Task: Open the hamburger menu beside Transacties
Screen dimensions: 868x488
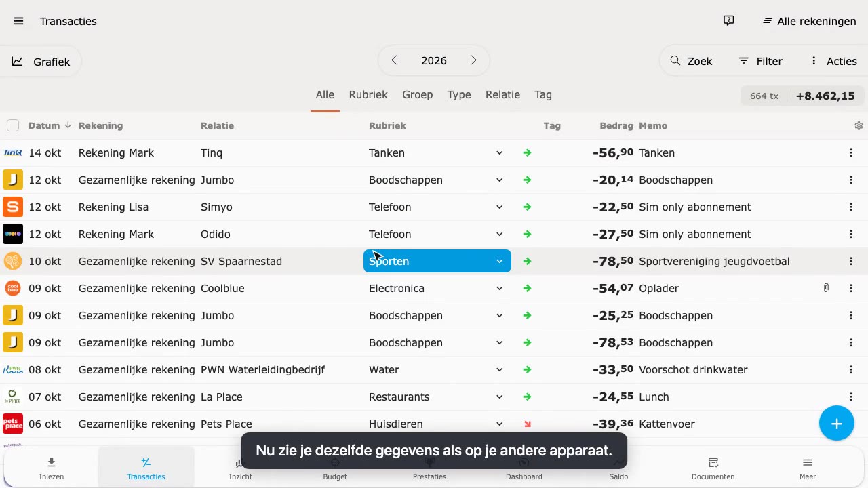Action: pyautogui.click(x=18, y=21)
